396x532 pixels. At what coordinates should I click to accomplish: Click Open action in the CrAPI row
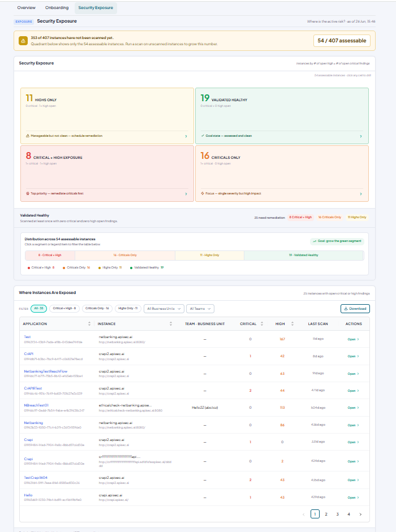click(x=353, y=356)
